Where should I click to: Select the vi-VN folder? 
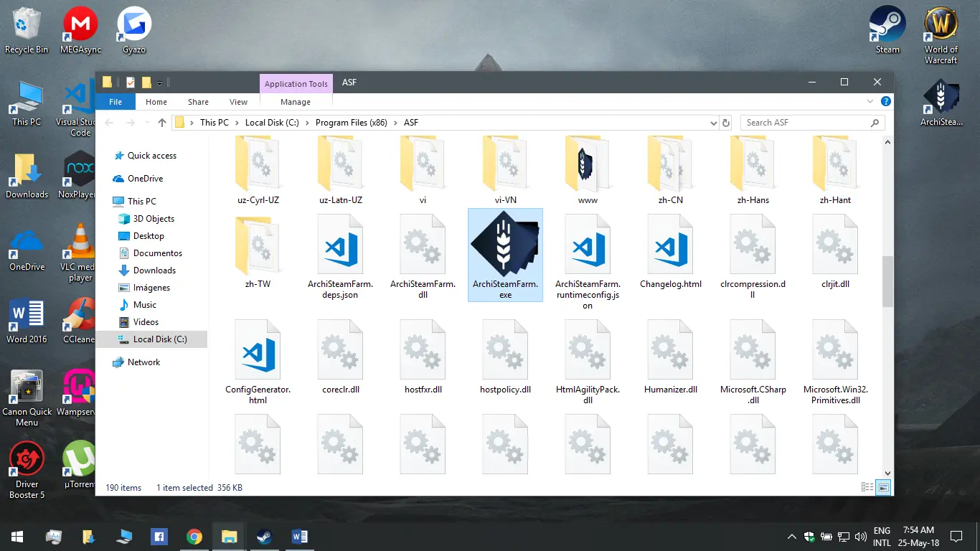pyautogui.click(x=505, y=171)
